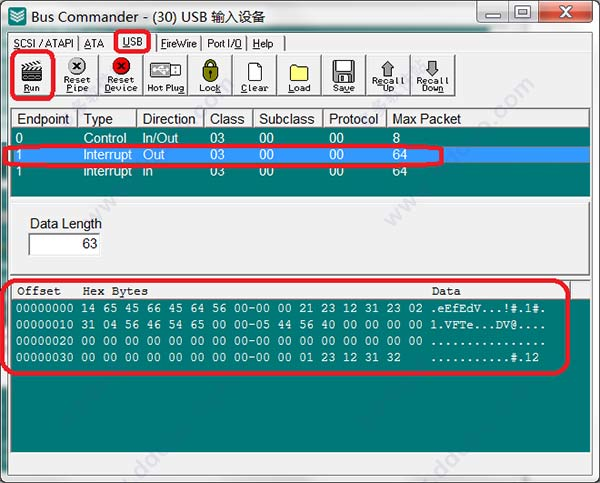Switch to the FireWire tab
Image resolution: width=600 pixels, height=483 pixels.
click(x=177, y=44)
